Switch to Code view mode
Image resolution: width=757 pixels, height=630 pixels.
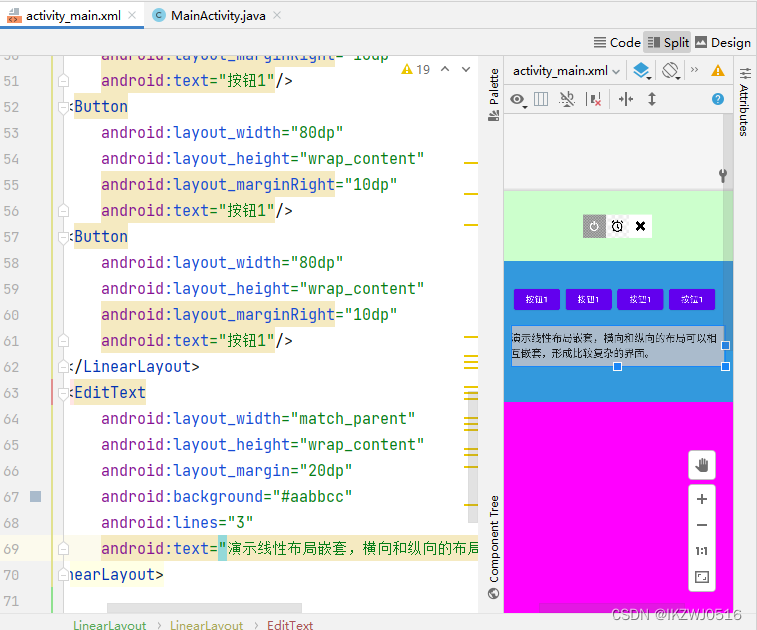[x=617, y=42]
